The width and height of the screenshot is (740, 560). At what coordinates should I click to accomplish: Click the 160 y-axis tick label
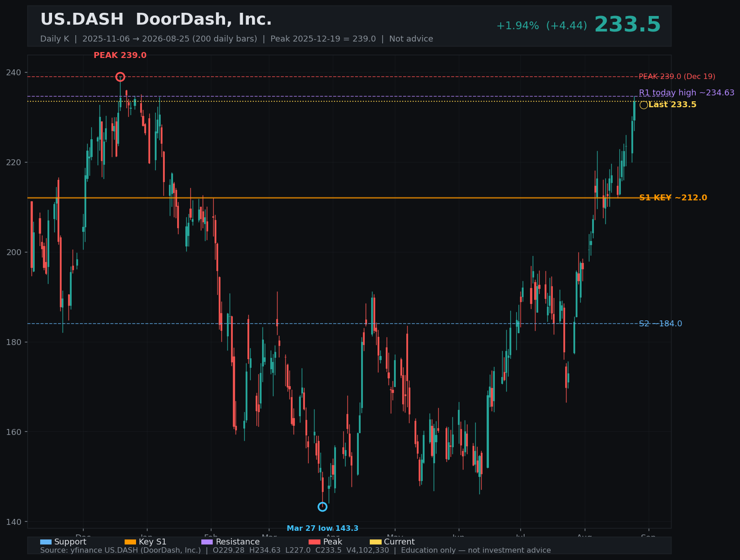[14, 432]
